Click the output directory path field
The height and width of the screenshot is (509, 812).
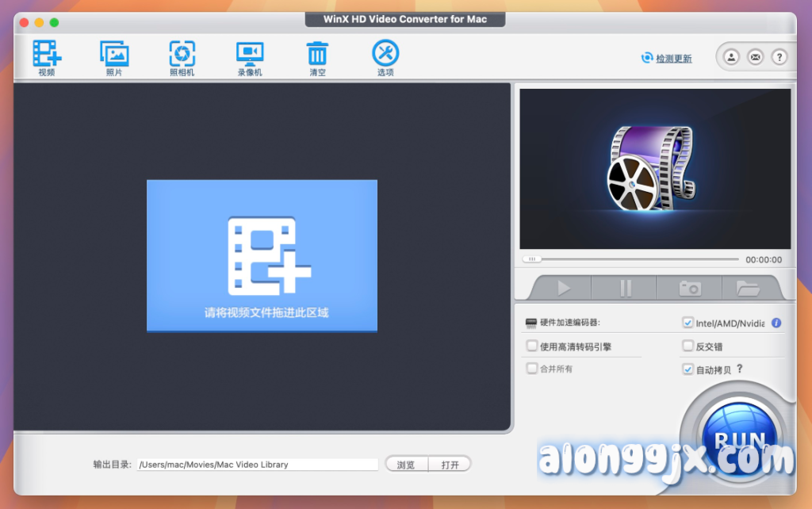257,465
